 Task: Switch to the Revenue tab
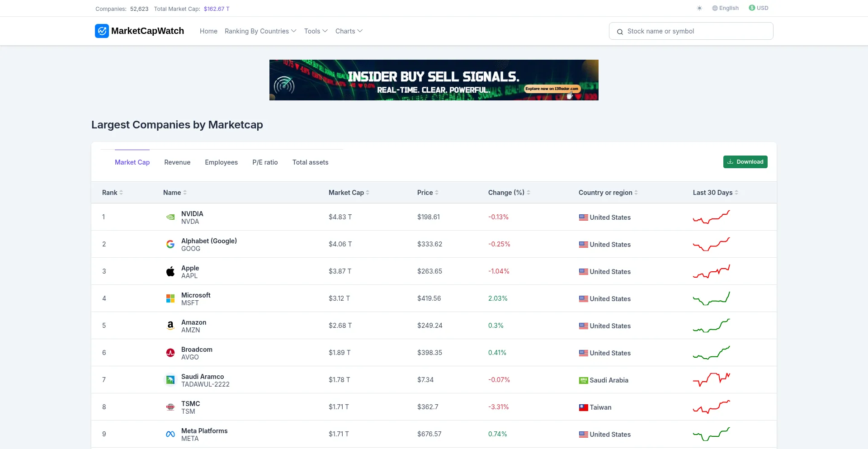(x=177, y=162)
